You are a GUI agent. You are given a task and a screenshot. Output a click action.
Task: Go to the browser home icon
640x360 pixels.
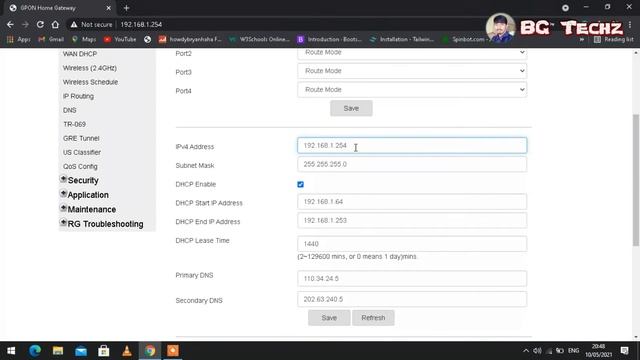tap(55, 24)
